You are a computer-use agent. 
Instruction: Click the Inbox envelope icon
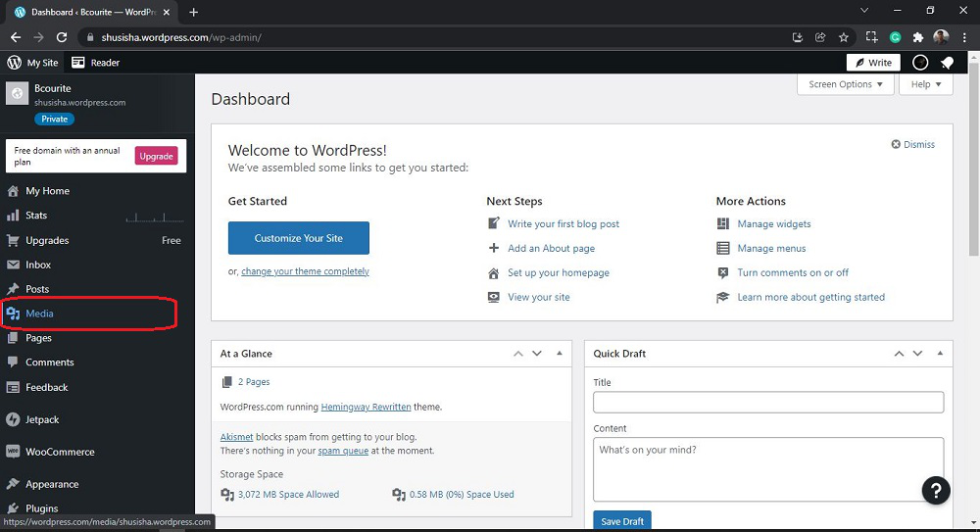pyautogui.click(x=13, y=266)
